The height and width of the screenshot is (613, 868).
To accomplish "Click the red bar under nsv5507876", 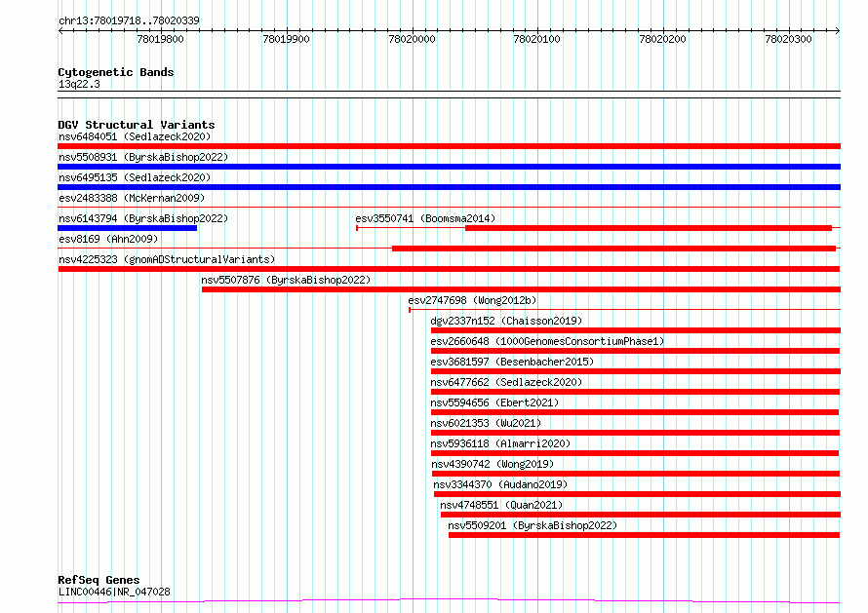I will (x=521, y=289).
